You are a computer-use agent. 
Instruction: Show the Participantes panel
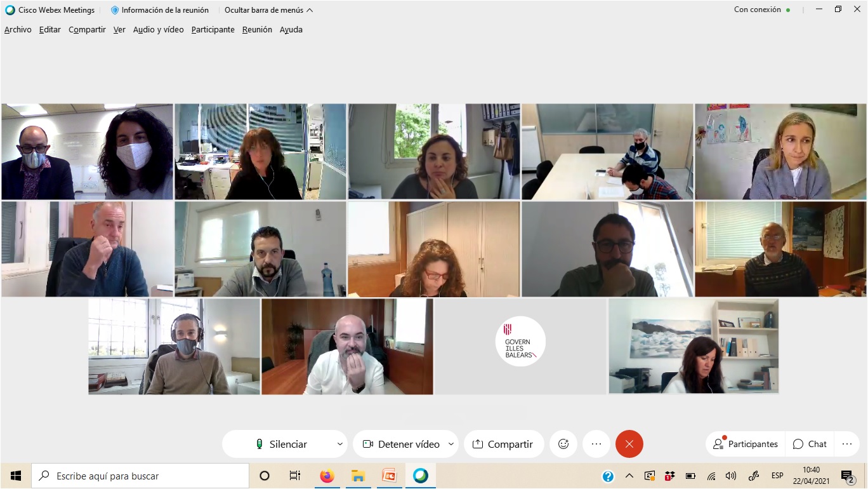[746, 444]
